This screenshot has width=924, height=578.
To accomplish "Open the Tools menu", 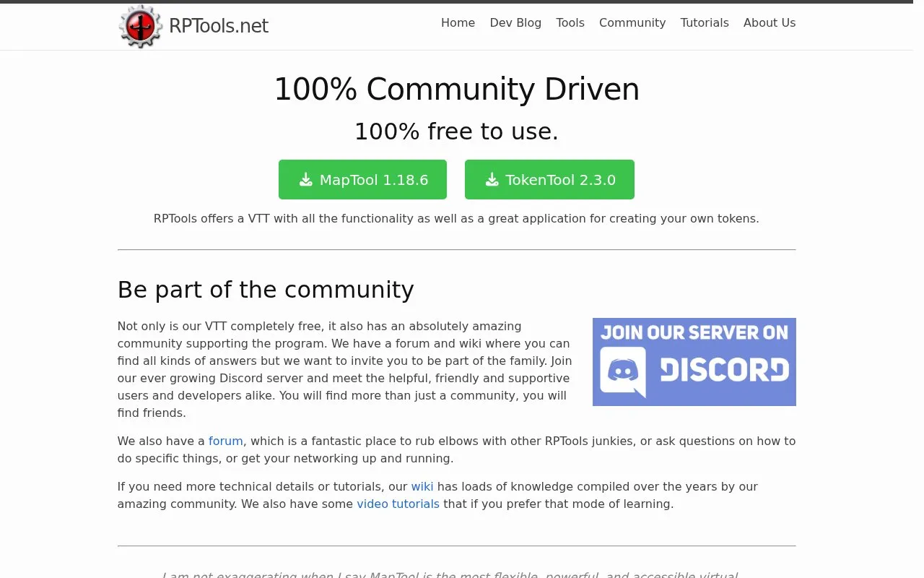I will tap(570, 22).
